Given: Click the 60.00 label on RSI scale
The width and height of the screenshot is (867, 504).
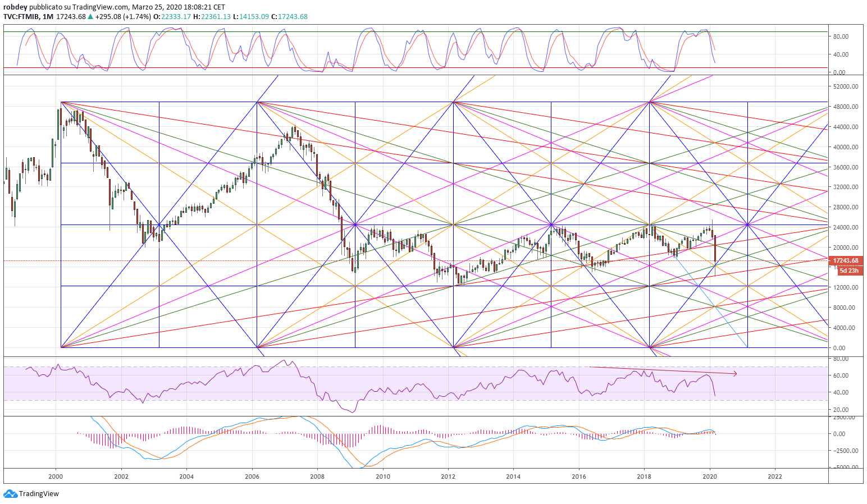Looking at the screenshot, I should [x=841, y=375].
